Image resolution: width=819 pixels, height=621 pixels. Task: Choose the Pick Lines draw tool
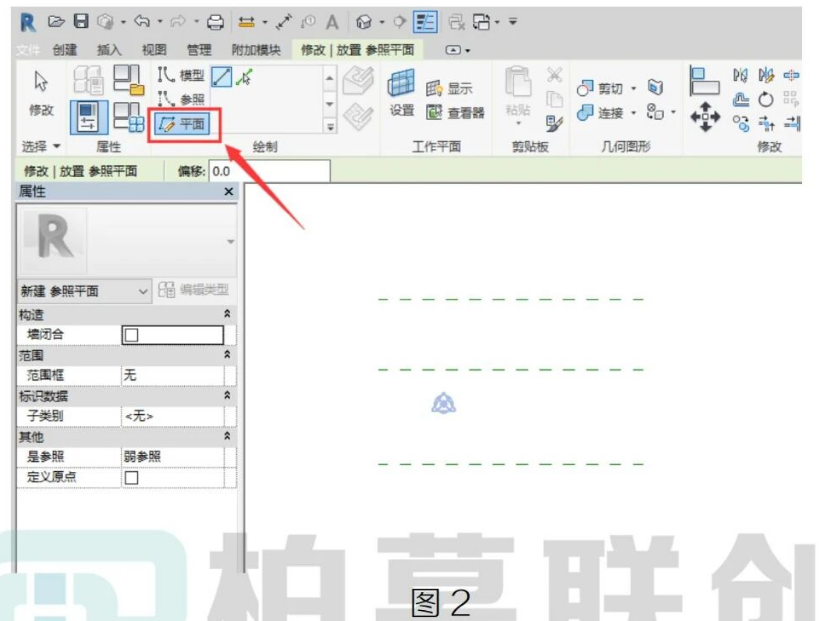(x=244, y=77)
